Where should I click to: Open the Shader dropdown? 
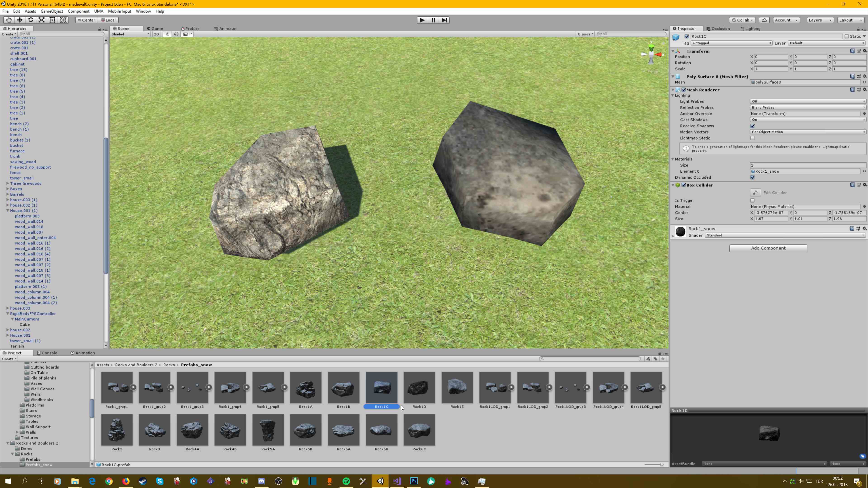pos(785,235)
